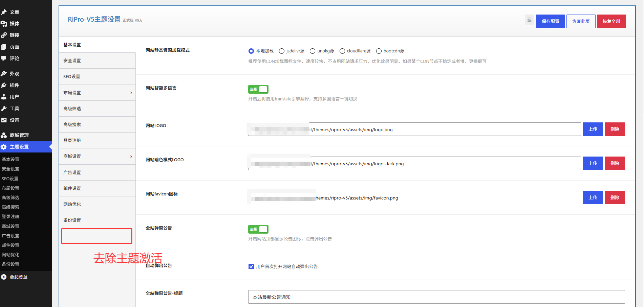Uncheck 用户首次打开网站自动弹出公告 checkbox
The height and width of the screenshot is (307, 644).
251,266
